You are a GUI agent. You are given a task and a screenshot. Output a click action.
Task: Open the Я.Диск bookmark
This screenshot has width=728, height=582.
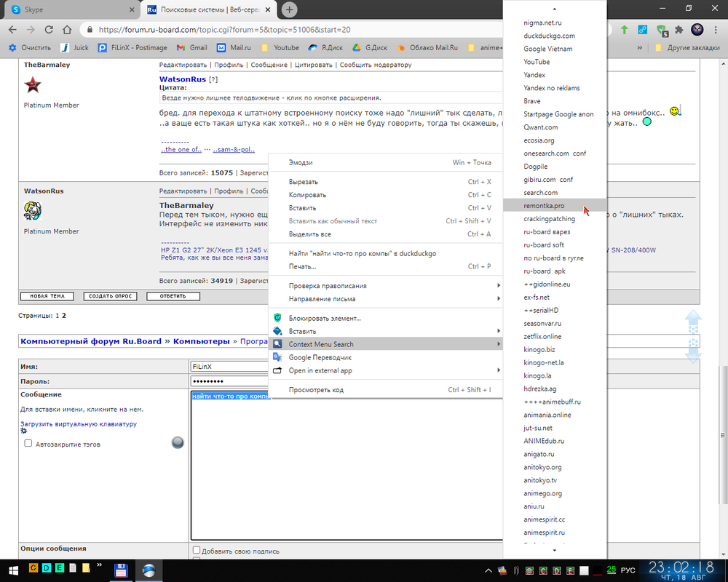click(x=325, y=48)
